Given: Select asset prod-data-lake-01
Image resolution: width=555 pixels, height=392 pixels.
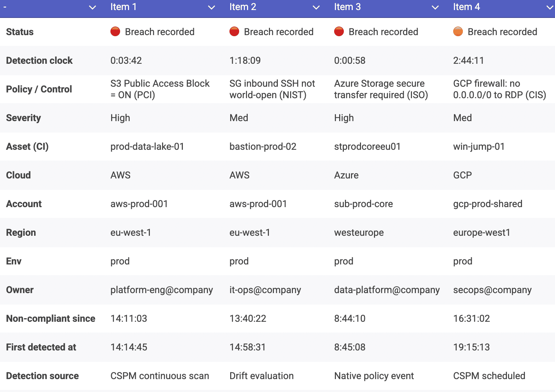Looking at the screenshot, I should point(147,147).
